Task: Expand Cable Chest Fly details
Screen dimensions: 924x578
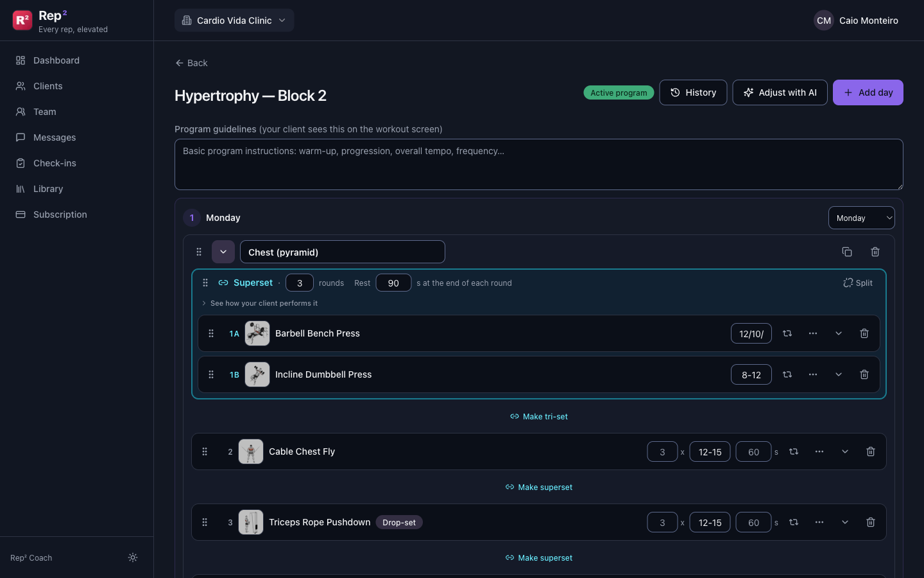Action: (x=845, y=451)
